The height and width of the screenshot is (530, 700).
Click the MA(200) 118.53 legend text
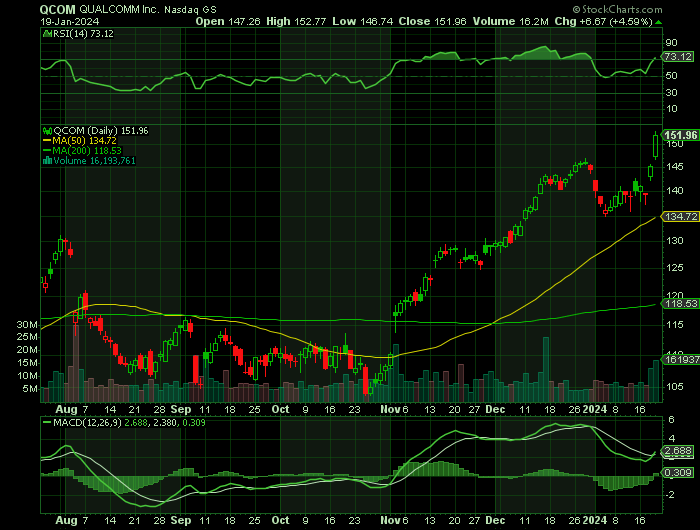(87, 150)
